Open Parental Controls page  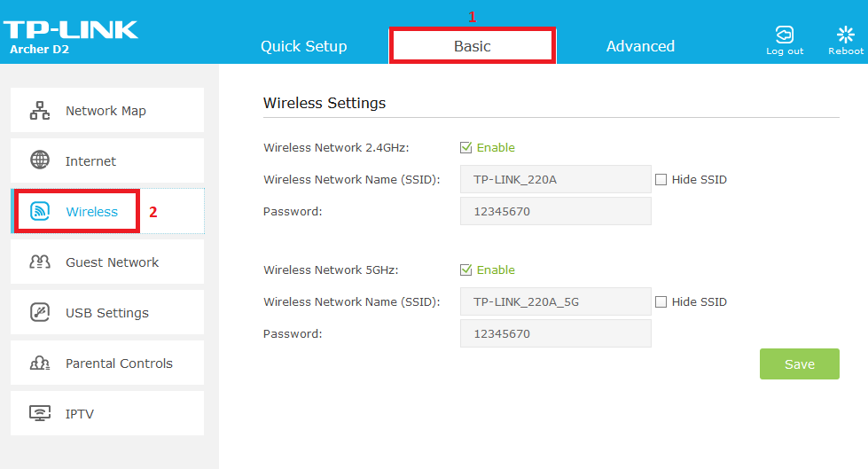pos(107,363)
